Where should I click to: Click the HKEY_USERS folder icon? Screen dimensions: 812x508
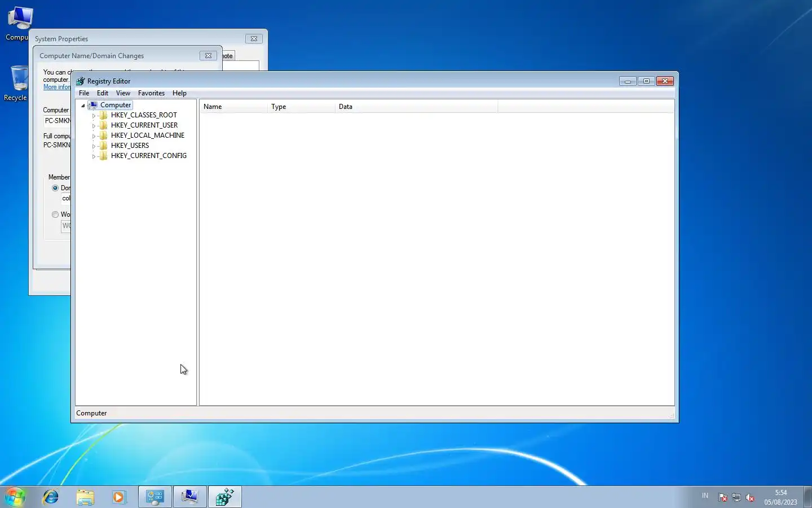pos(103,146)
